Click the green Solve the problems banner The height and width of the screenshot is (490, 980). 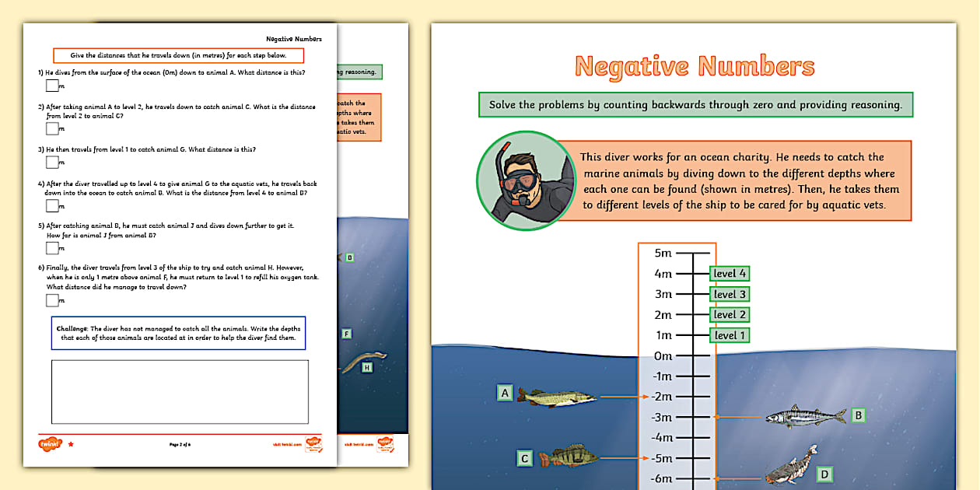(x=695, y=104)
